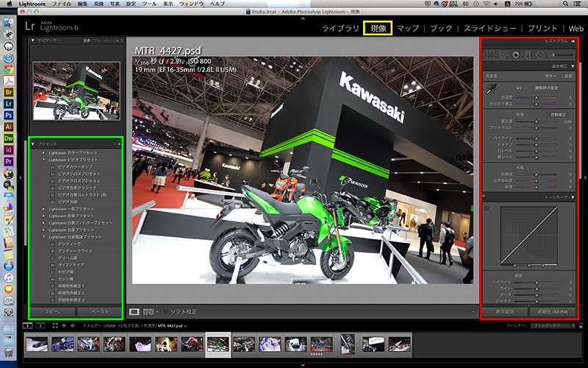Screen dimensions: 588x368
Task: Open Photoshop from the Dock
Action: [9, 116]
